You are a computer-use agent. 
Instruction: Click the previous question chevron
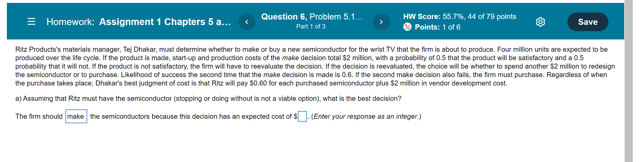(x=247, y=22)
